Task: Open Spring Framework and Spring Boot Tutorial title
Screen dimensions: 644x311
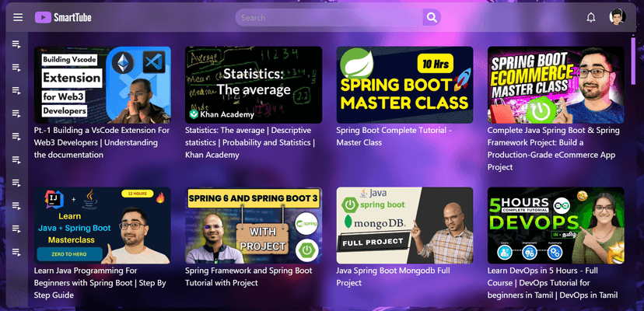Action: coord(248,277)
